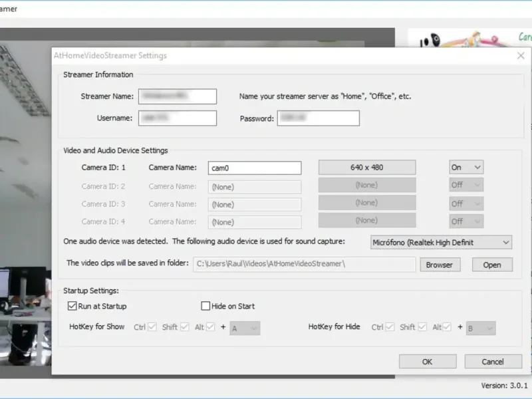The width and height of the screenshot is (532, 399).
Task: Click the Version: 3.0.1 text
Action: [504, 386]
